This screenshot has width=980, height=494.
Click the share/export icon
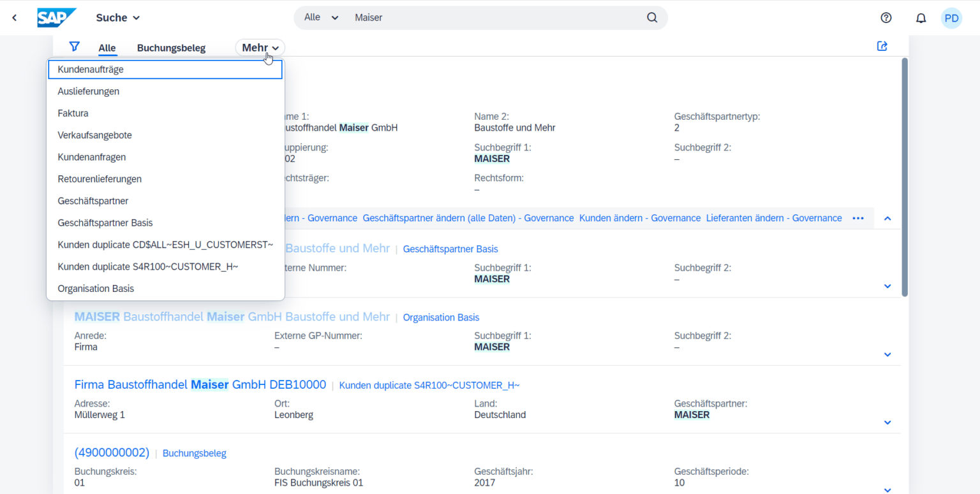coord(882,46)
